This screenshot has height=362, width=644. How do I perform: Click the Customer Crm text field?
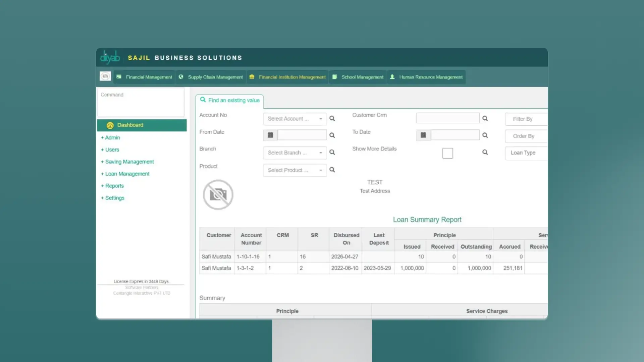[x=447, y=118]
